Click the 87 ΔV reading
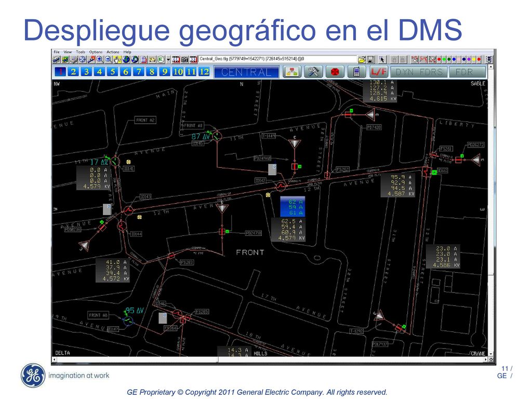 [201, 137]
